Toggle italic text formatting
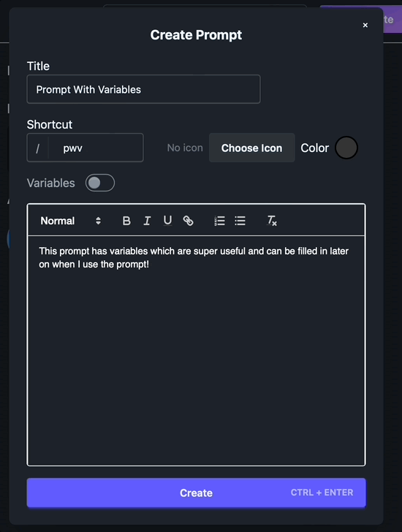The image size is (402, 532). click(147, 221)
